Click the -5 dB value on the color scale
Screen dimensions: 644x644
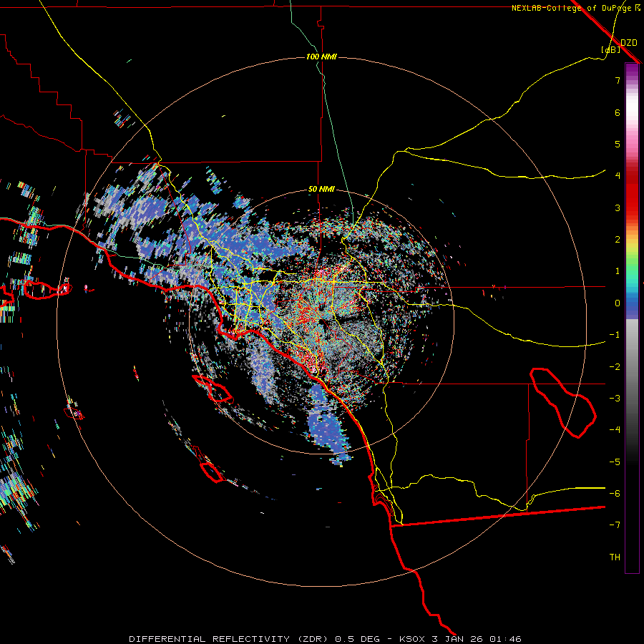pos(615,462)
